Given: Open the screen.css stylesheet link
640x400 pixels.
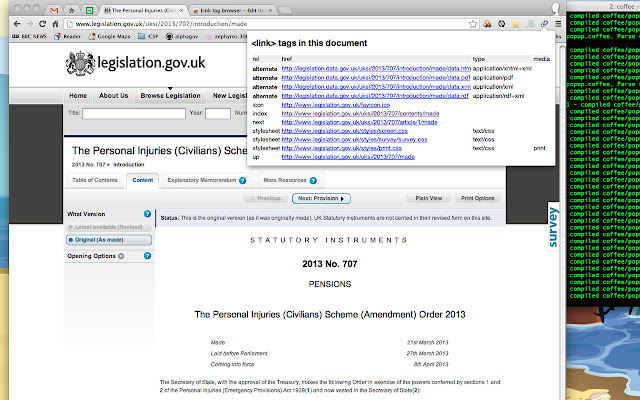Looking at the screenshot, I should pos(344,131).
